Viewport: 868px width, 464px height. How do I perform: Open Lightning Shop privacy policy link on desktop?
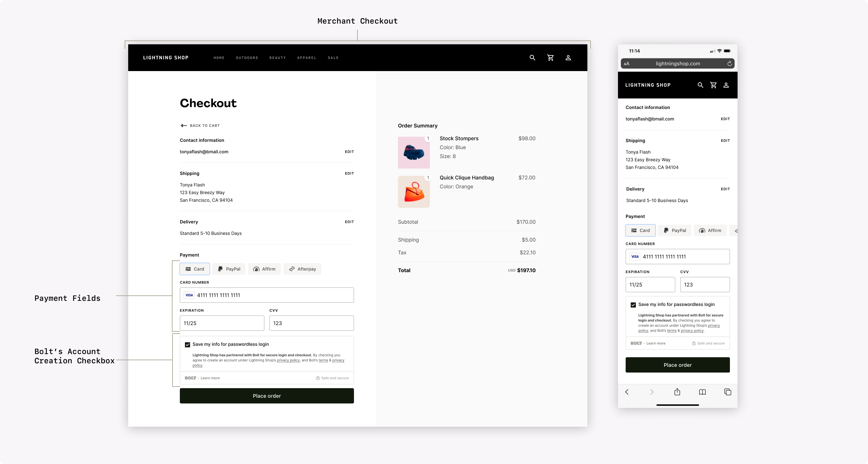click(288, 360)
